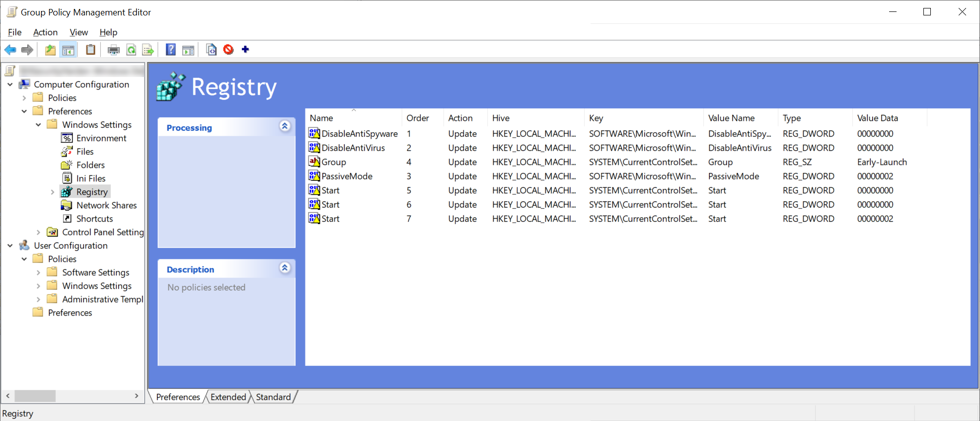Click the Early-Launch value data cell

[882, 162]
